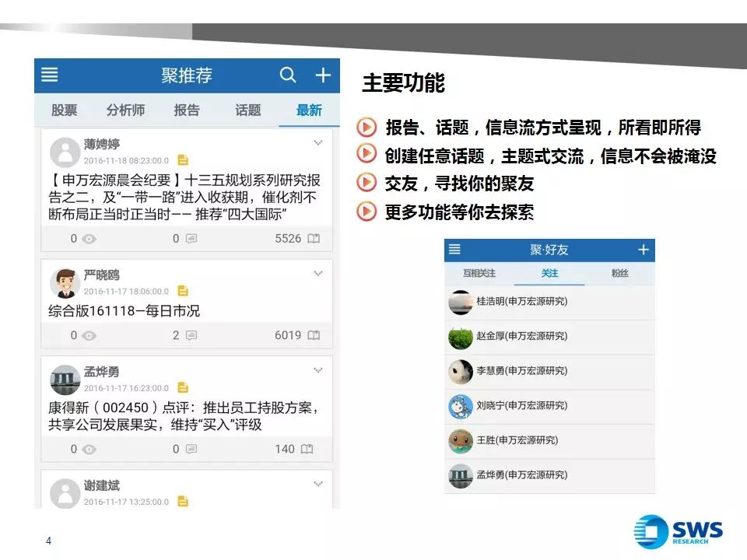Click the SWS Research logo
This screenshot has width=747, height=560.
[679, 531]
